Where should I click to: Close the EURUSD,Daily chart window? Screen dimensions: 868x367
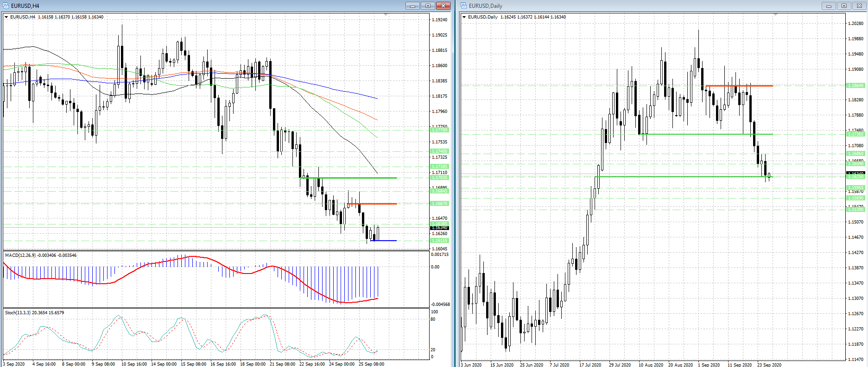[x=859, y=6]
